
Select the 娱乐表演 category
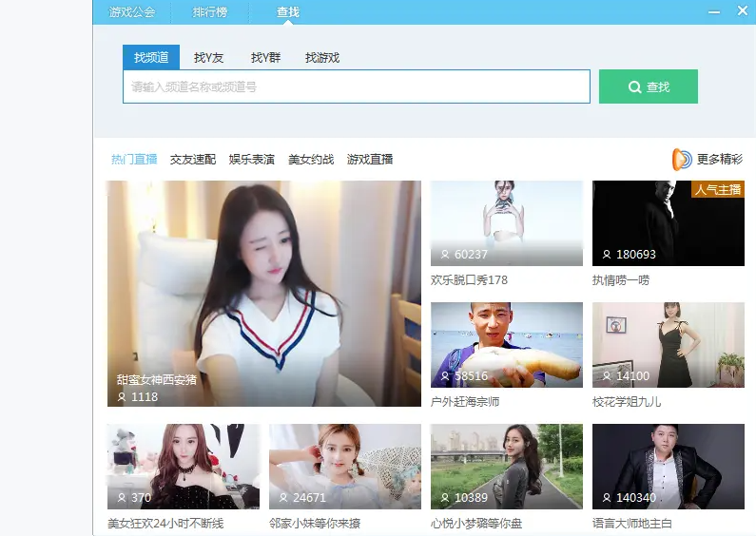(x=252, y=159)
